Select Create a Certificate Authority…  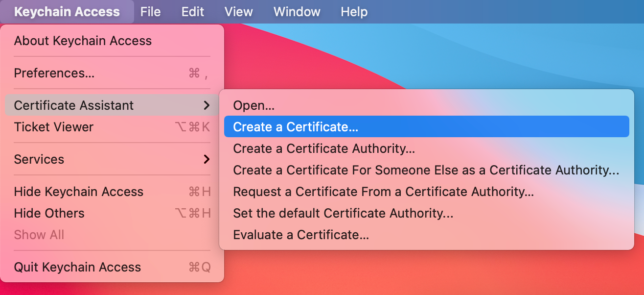pos(426,148)
